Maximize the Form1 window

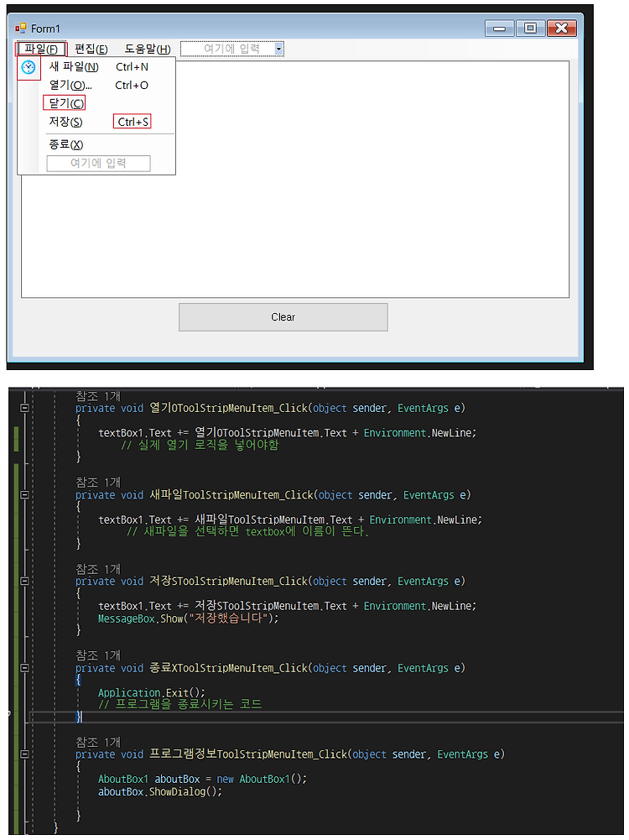tap(531, 29)
